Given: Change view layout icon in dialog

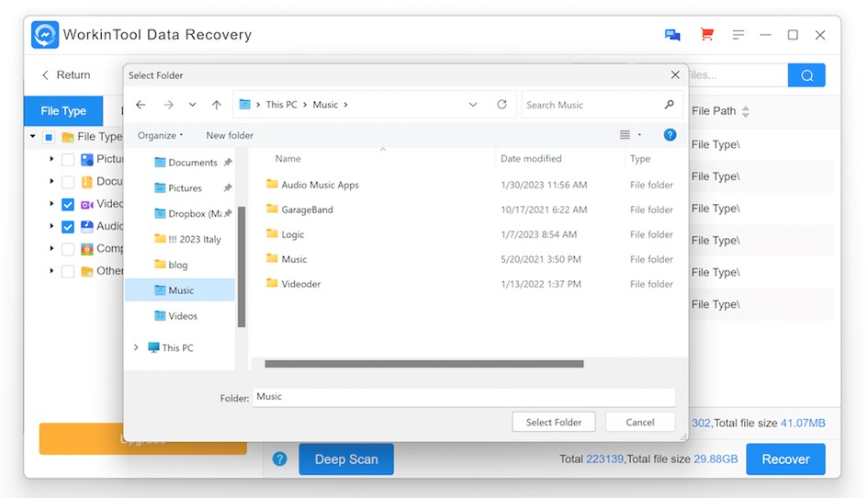Looking at the screenshot, I should click(x=625, y=135).
